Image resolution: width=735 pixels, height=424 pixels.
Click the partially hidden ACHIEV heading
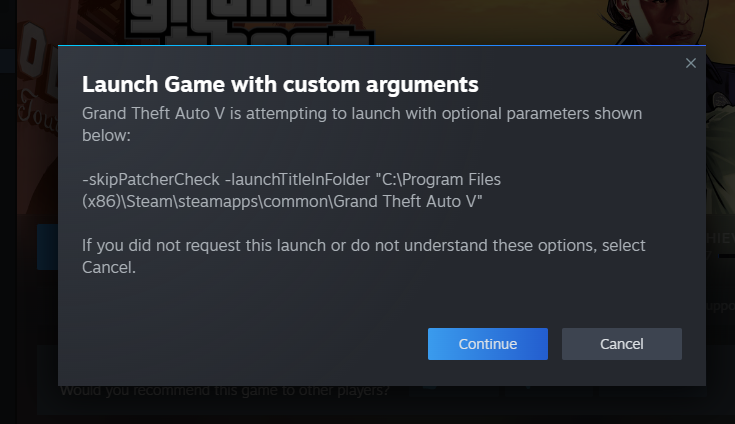pos(720,238)
